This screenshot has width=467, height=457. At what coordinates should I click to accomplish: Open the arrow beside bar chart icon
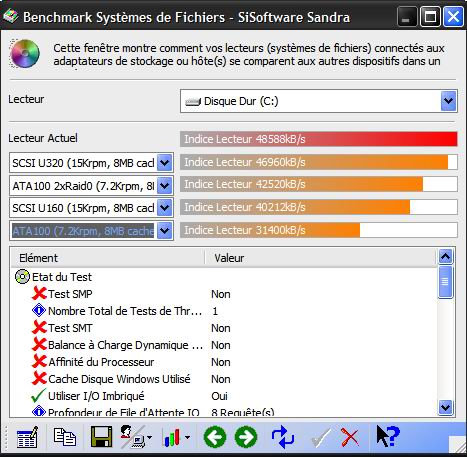(x=187, y=437)
